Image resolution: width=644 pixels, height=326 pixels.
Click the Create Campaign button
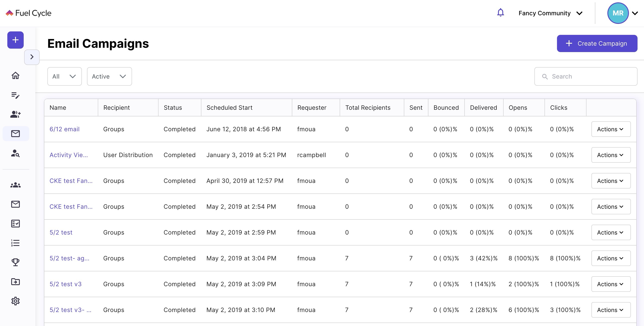597,43
